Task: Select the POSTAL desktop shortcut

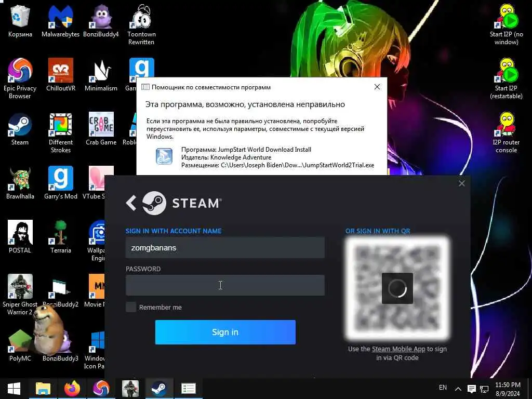Action: click(20, 237)
